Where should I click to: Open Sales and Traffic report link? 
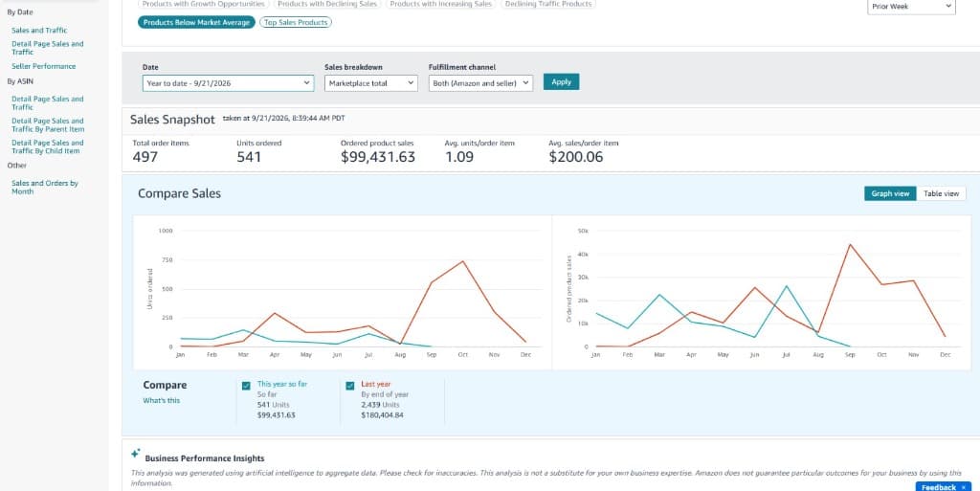(39, 30)
